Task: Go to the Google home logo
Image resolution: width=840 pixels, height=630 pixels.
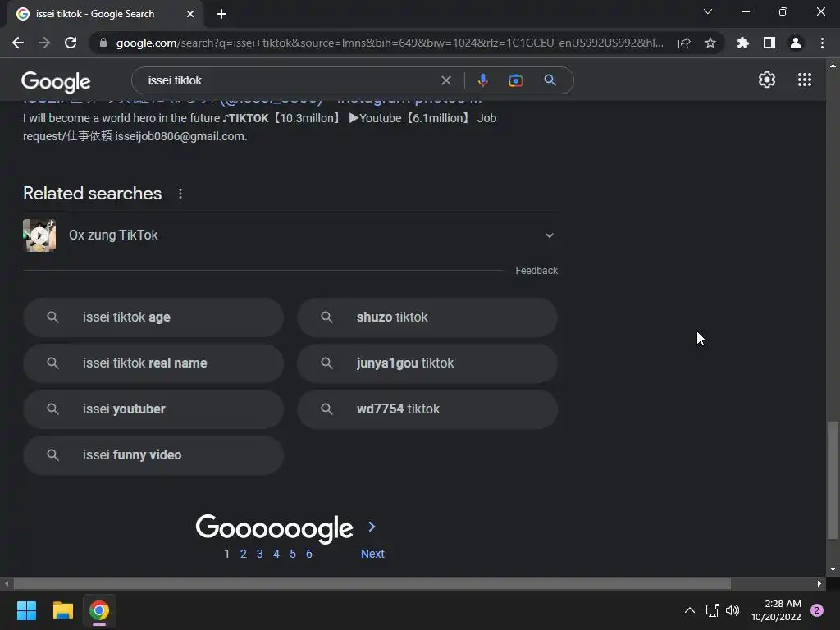Action: point(56,81)
